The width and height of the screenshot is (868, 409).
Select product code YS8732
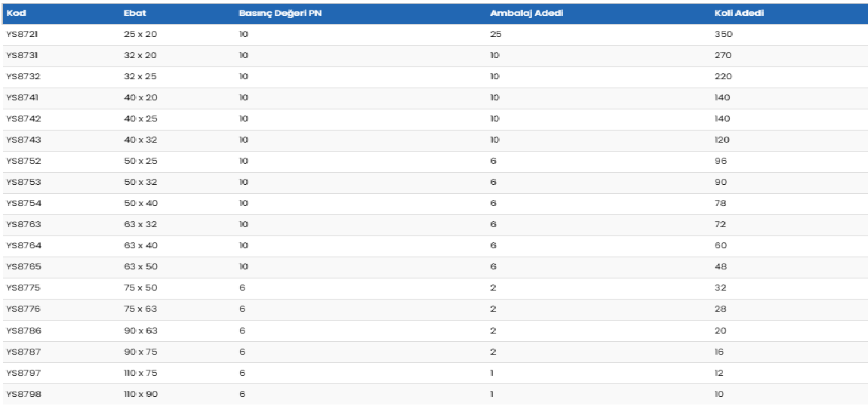click(x=23, y=76)
